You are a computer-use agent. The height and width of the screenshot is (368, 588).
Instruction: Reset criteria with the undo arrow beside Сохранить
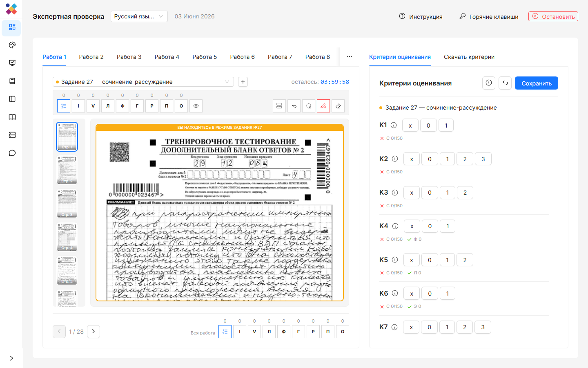tap(505, 83)
